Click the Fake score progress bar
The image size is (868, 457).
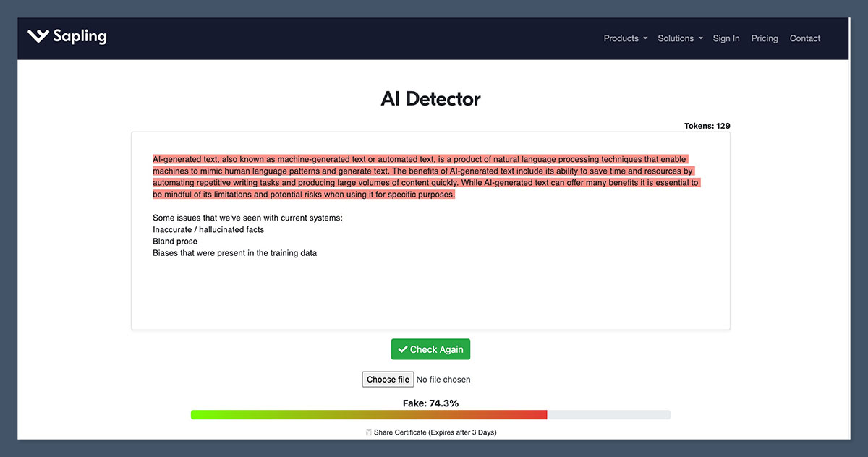(x=430, y=414)
